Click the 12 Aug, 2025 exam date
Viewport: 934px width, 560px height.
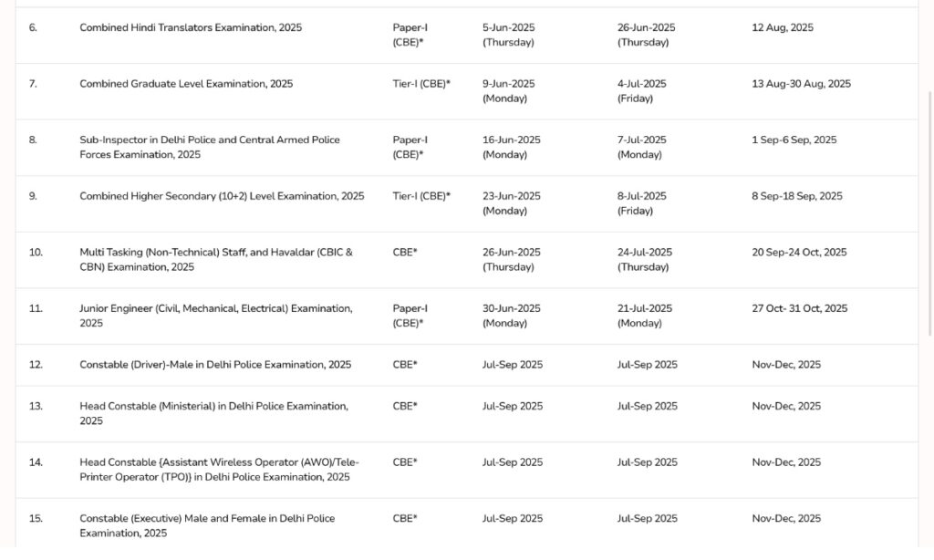783,28
